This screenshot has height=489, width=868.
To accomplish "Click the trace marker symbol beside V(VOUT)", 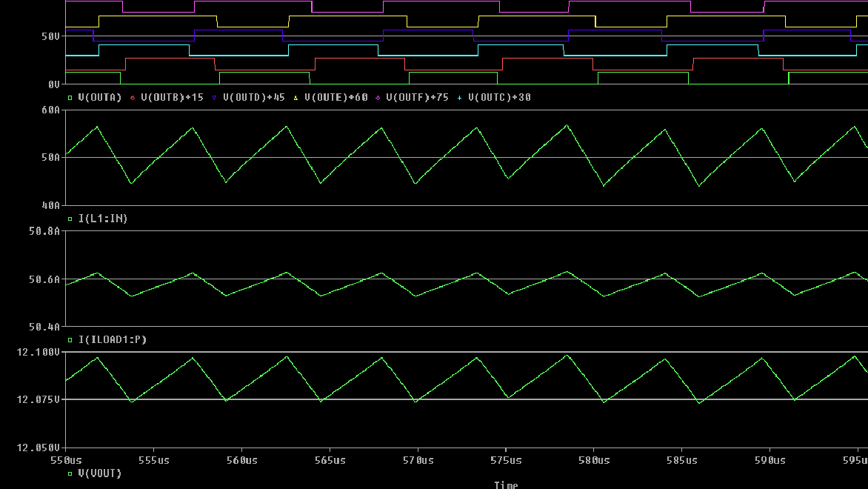I will [x=70, y=473].
